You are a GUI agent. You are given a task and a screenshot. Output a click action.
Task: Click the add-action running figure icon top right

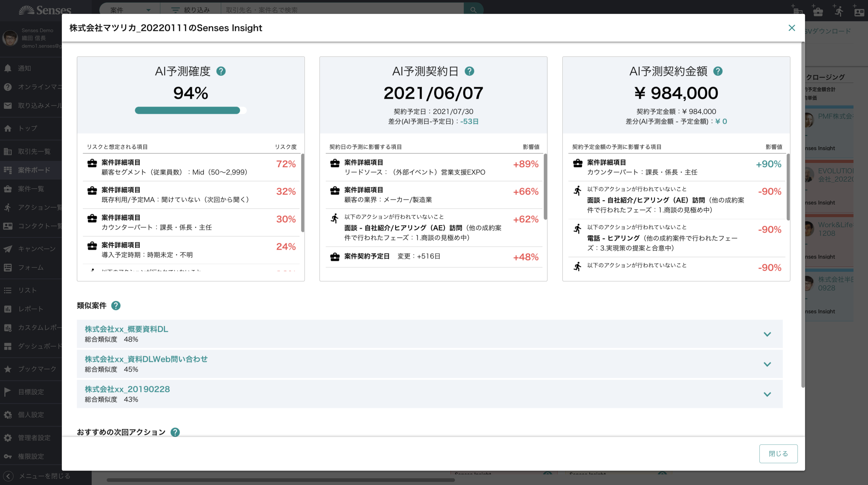click(838, 10)
